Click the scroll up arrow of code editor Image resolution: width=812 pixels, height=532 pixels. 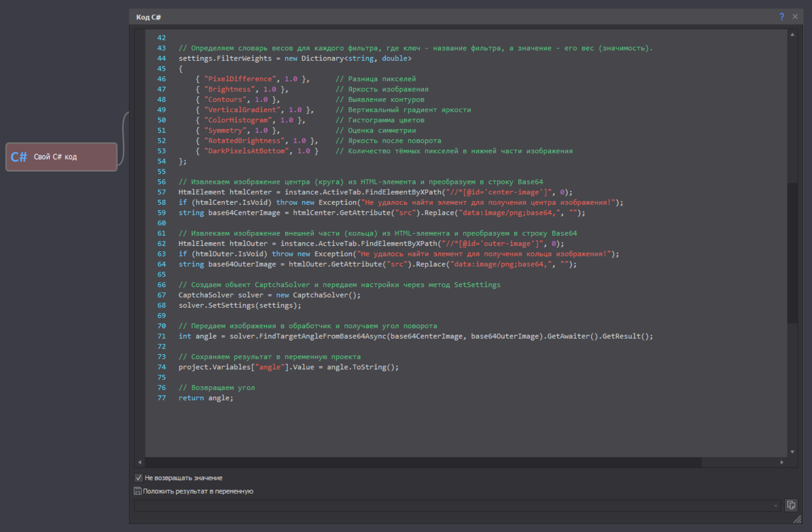pyautogui.click(x=792, y=35)
